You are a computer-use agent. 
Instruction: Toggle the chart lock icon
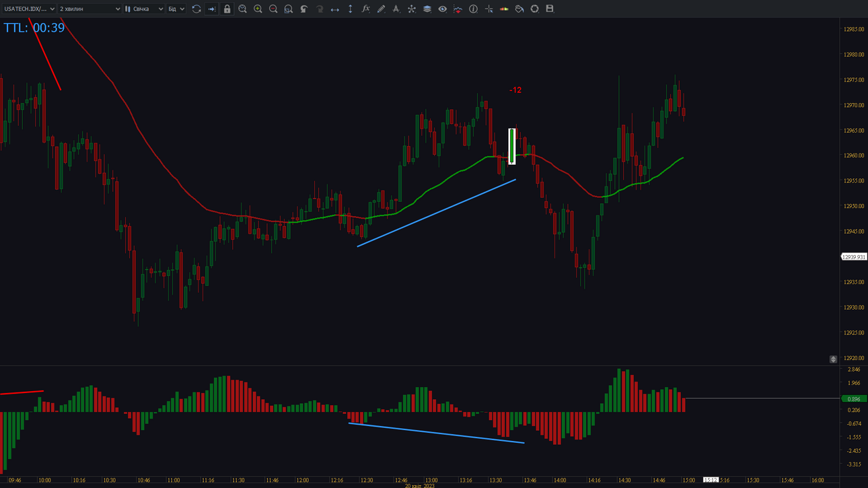[x=227, y=9]
